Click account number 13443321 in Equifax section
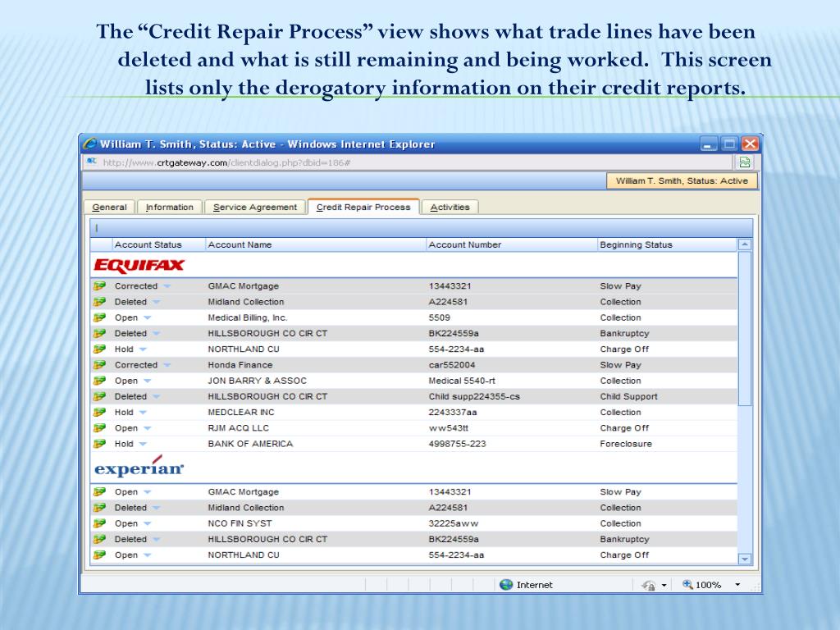 coord(450,286)
